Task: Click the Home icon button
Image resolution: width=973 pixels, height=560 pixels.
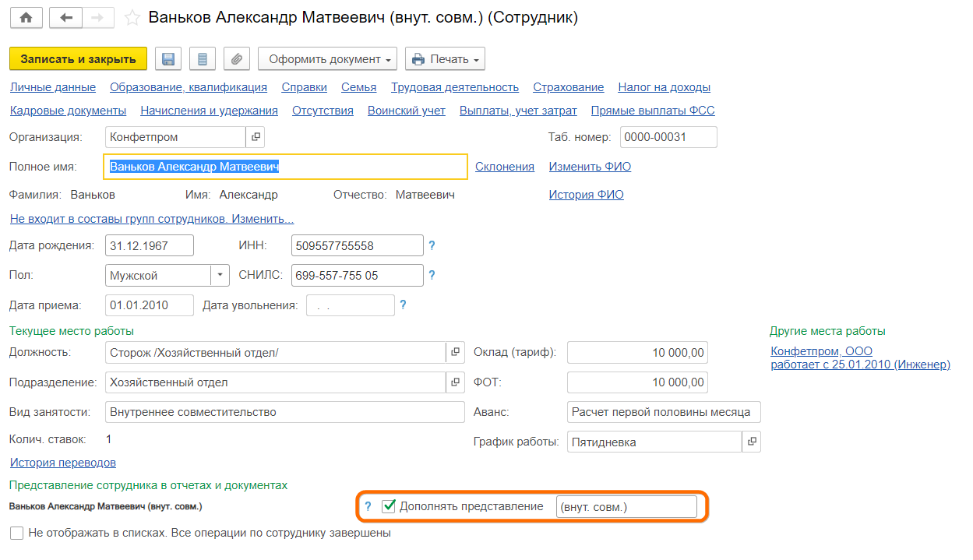Action: tap(26, 18)
